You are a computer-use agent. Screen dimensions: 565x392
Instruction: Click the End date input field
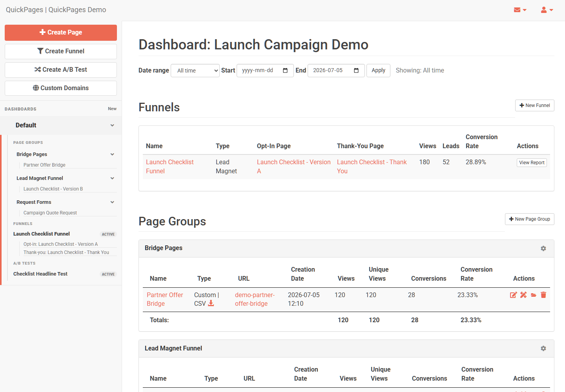pos(336,71)
